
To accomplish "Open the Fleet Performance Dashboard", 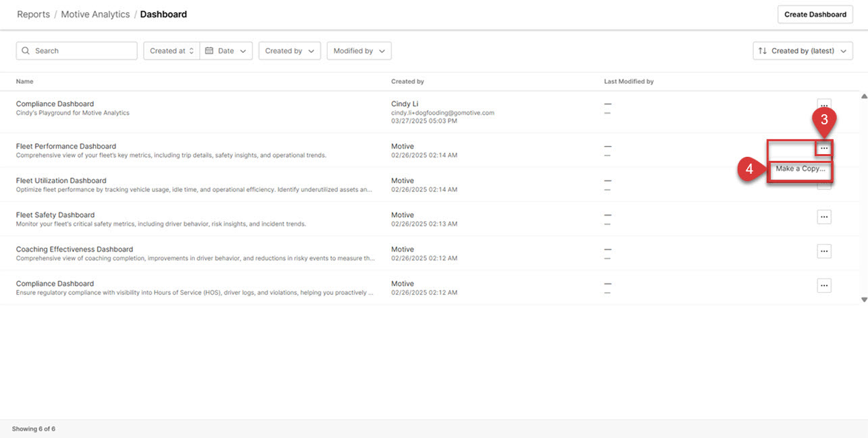I will tap(66, 146).
